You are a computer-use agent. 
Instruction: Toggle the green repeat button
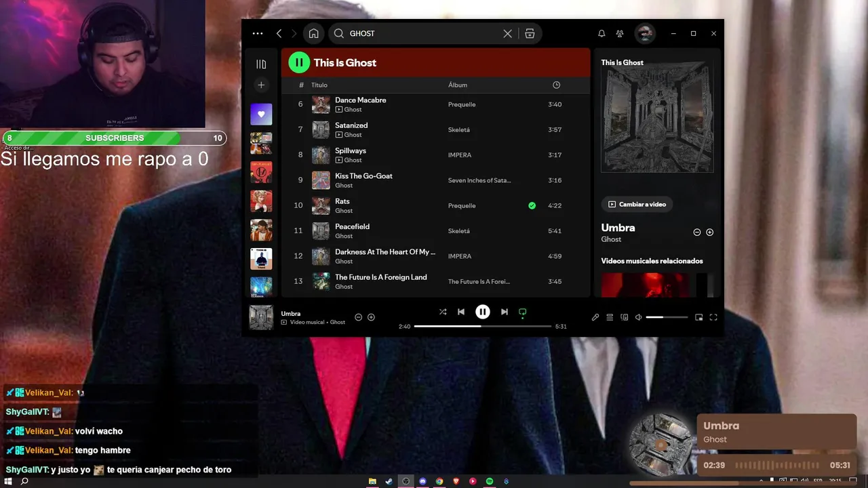(x=522, y=312)
